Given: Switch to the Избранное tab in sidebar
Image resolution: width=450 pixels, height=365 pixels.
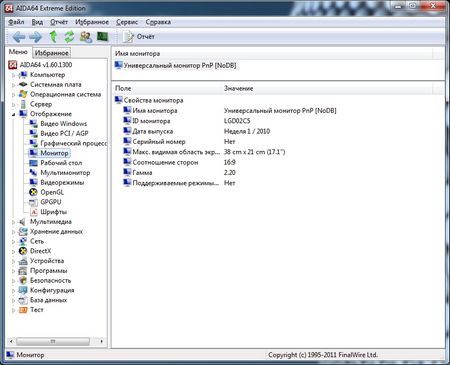Looking at the screenshot, I should (51, 53).
